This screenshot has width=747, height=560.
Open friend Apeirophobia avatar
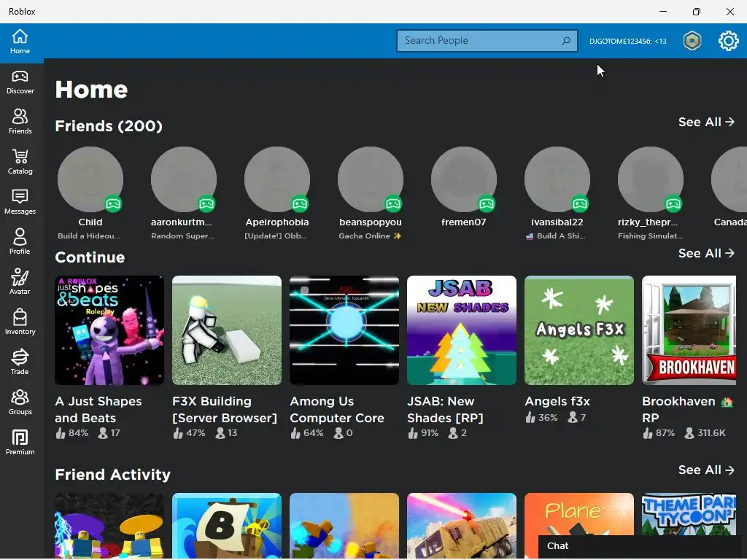277,179
